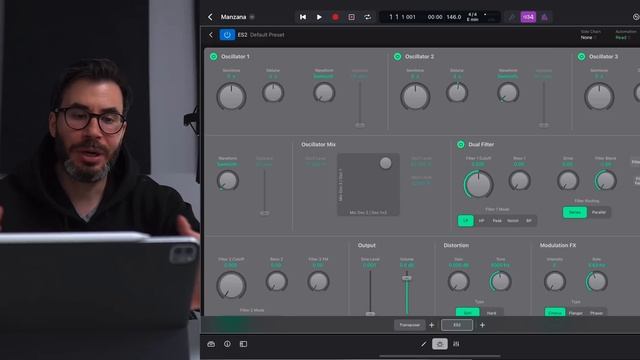Open the 4/4 time signature display

point(472,17)
